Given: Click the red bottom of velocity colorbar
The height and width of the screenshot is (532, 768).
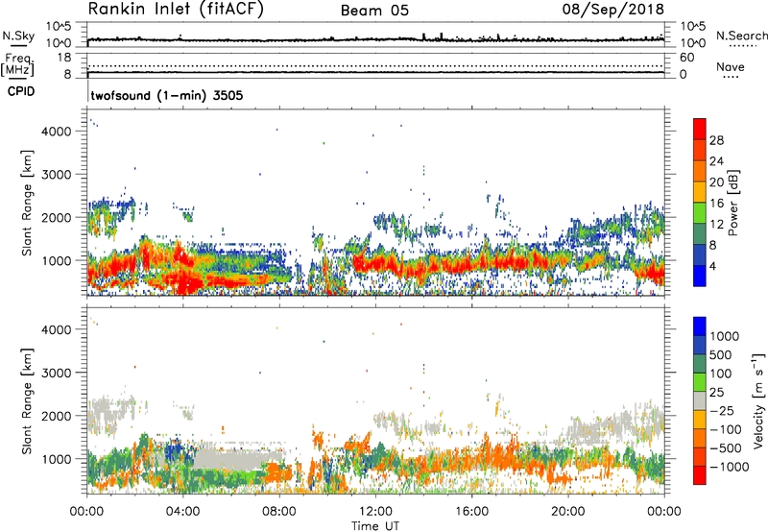Looking at the screenshot, I should click(x=700, y=476).
